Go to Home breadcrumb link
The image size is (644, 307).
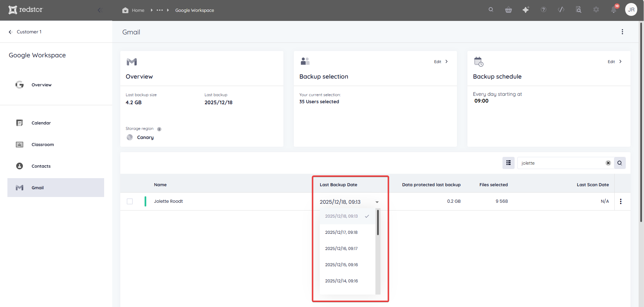(x=138, y=10)
